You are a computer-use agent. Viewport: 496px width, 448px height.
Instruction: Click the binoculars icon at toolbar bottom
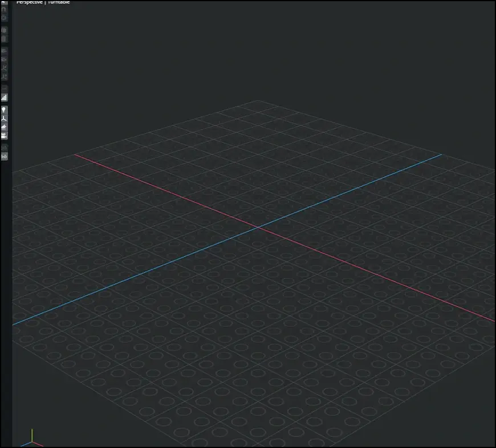4,156
